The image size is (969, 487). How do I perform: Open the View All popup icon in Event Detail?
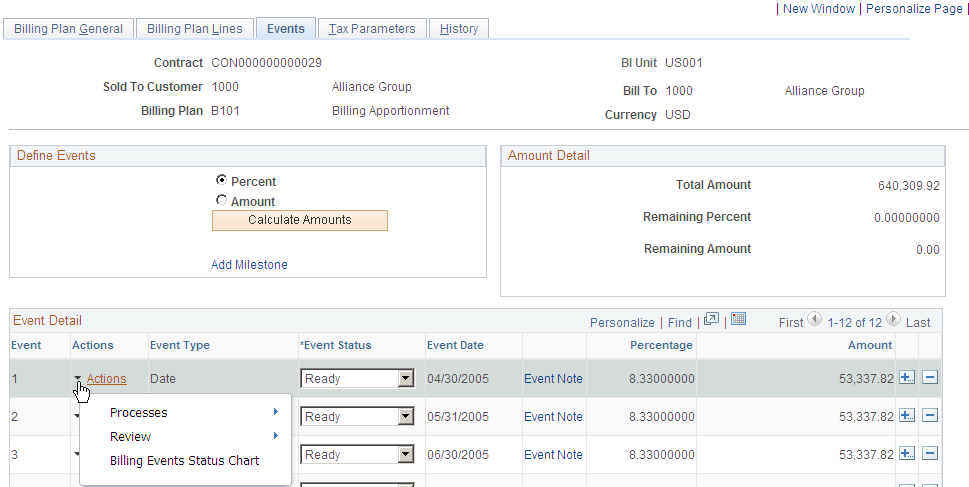711,320
